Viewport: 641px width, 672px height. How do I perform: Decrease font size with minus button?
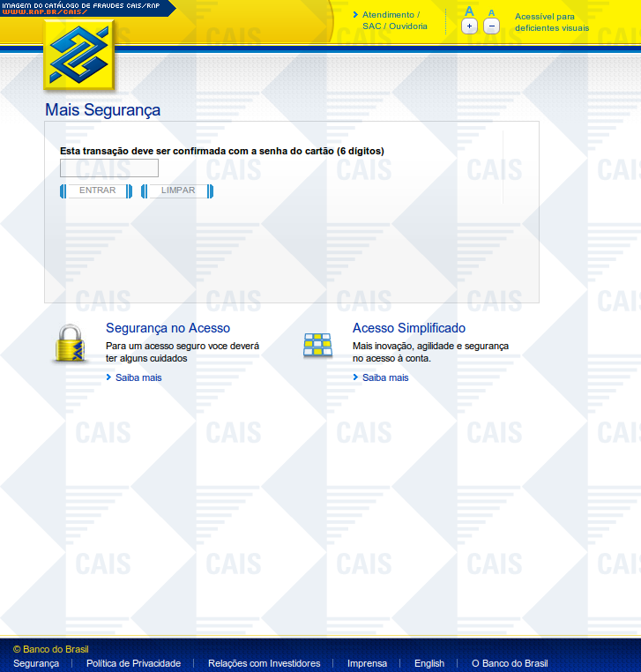point(492,26)
